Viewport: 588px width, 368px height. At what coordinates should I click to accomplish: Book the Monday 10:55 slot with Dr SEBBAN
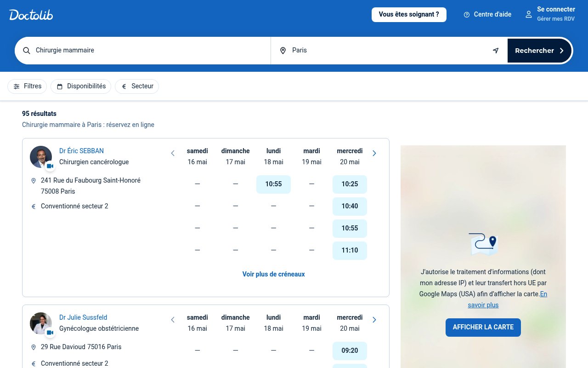click(273, 184)
